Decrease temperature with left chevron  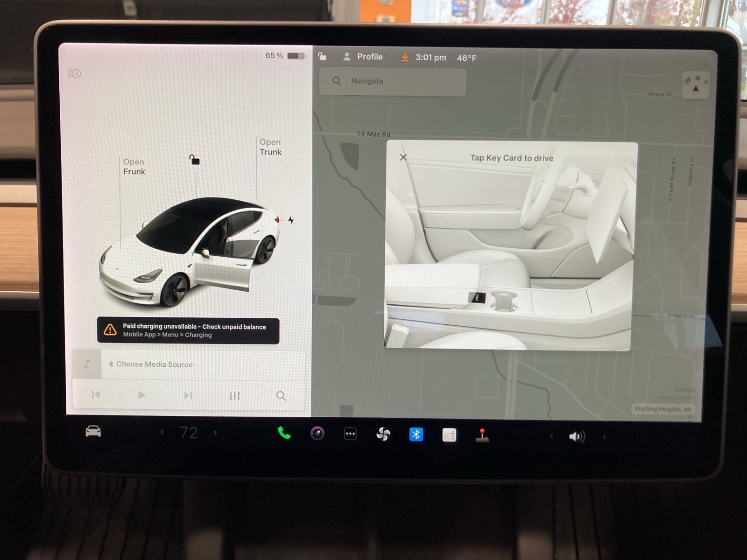click(x=162, y=432)
